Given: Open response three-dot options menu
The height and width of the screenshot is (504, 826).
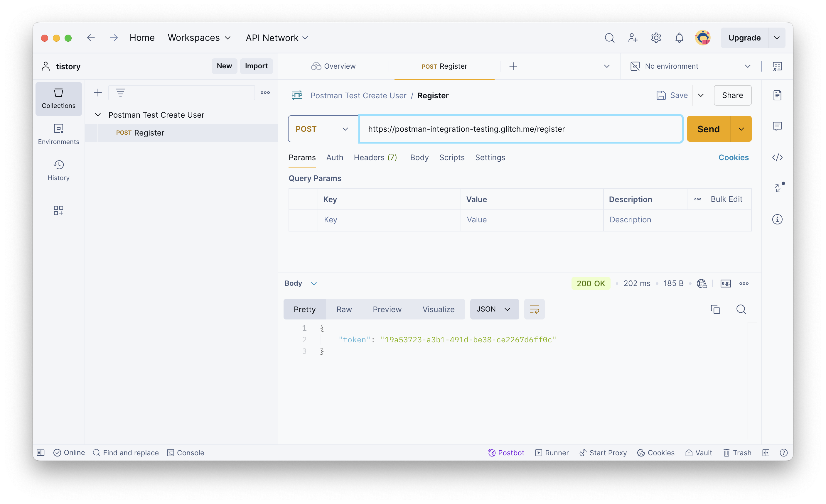Looking at the screenshot, I should pyautogui.click(x=744, y=283).
